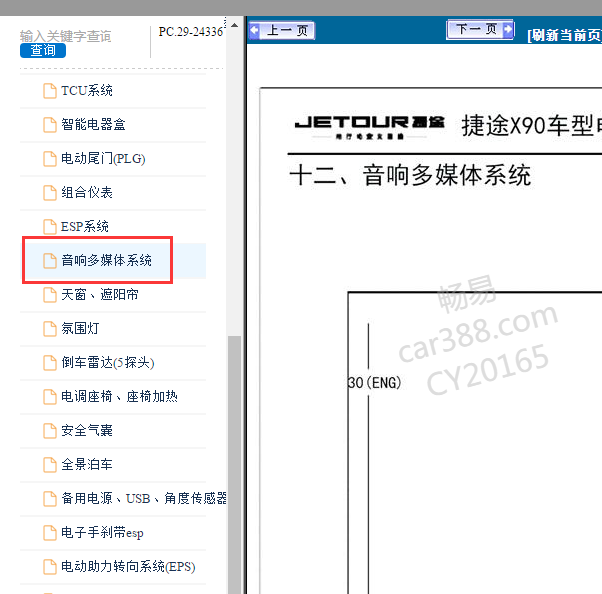Open the ESP系统 entry
602x594 pixels.
tap(85, 227)
